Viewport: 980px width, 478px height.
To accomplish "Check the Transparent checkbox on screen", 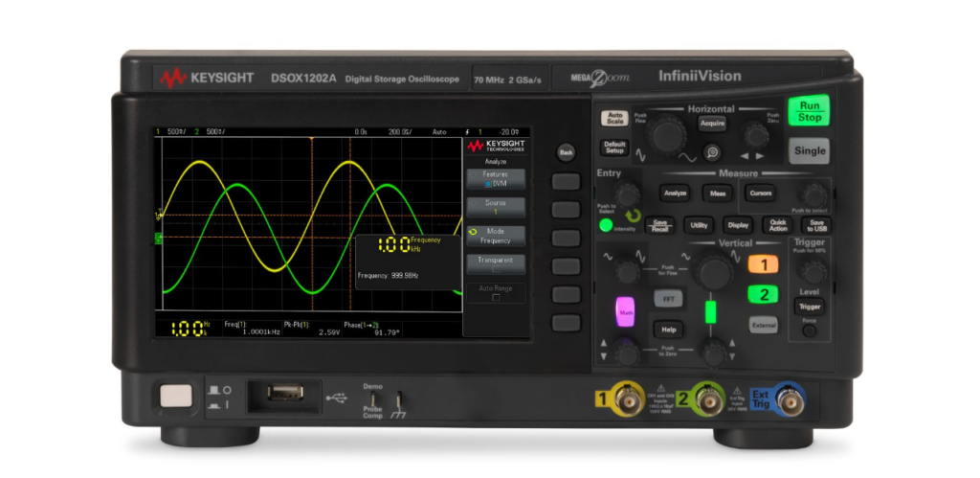I will click(496, 268).
